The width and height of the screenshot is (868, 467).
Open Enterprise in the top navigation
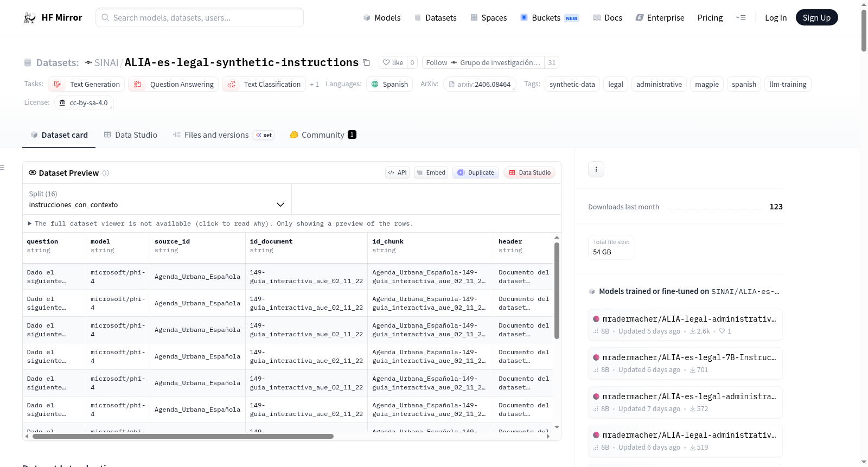pyautogui.click(x=660, y=18)
